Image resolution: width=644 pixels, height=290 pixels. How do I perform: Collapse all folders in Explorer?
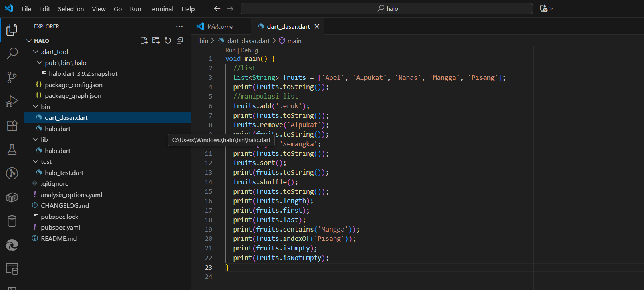pos(180,40)
